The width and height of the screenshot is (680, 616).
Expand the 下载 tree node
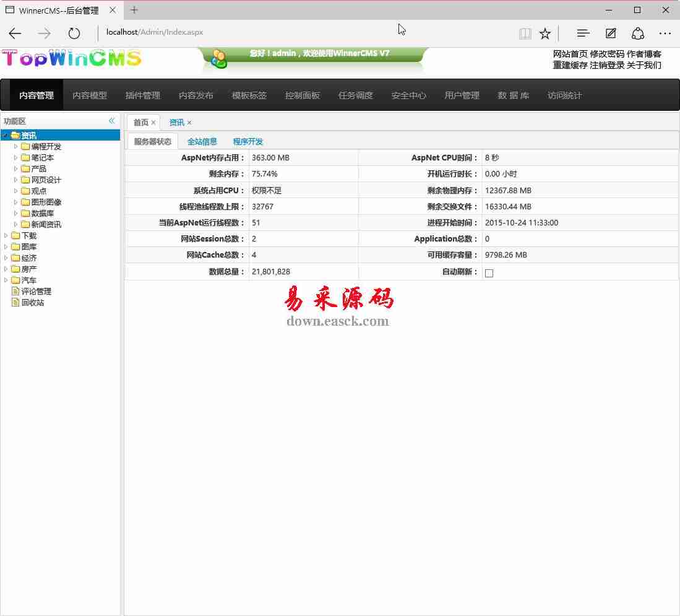6,235
